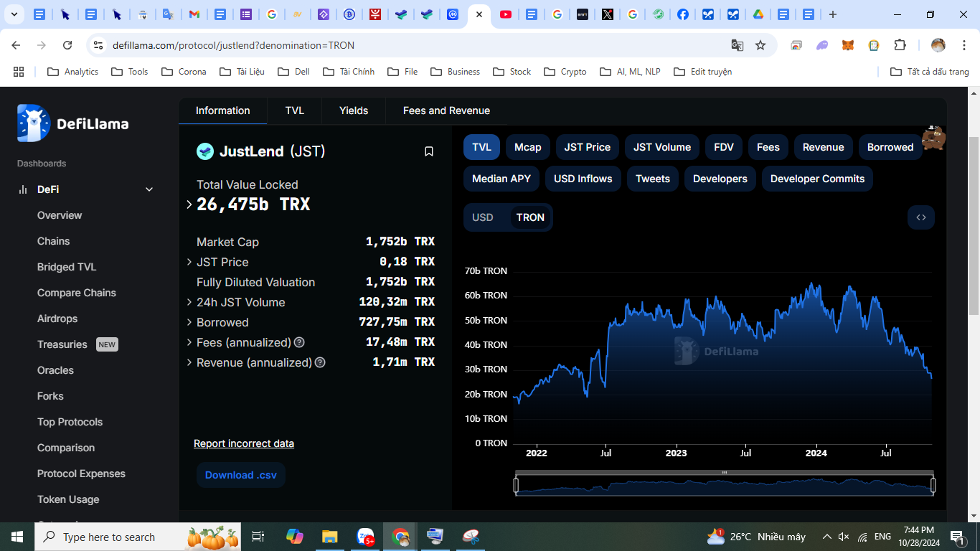Show hidden system tray icons
The height and width of the screenshot is (551, 980).
(x=826, y=537)
